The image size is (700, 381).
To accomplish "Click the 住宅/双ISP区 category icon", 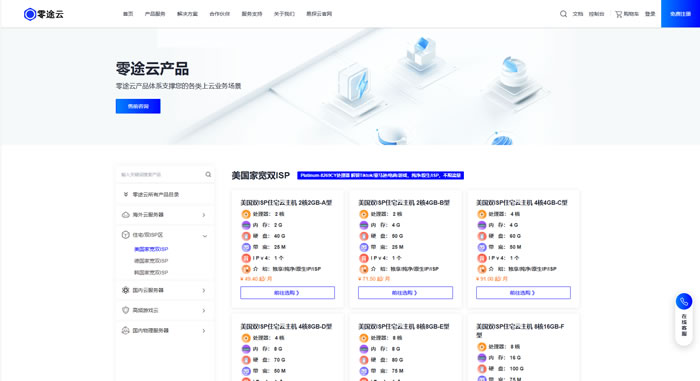I will click(125, 235).
